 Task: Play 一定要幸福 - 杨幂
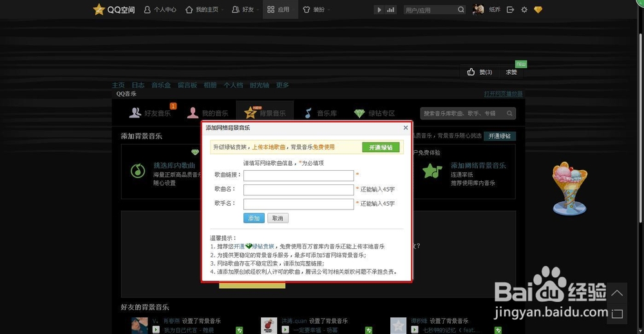tap(285, 329)
